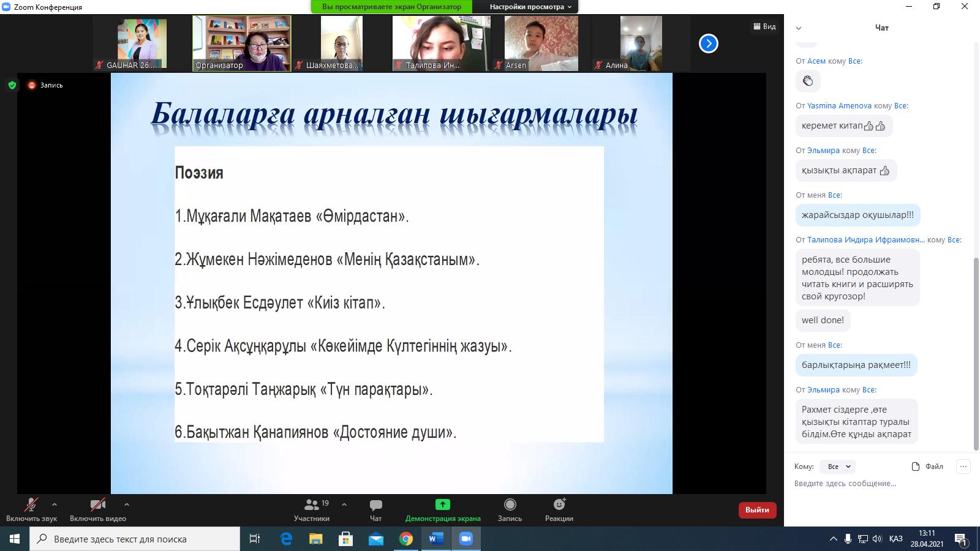Expand audio options arrow next to microphone

point(55,504)
